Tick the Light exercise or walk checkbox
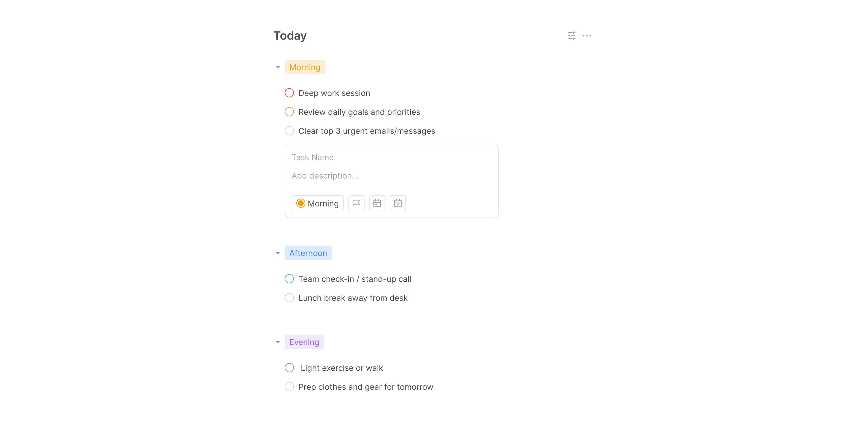 (x=289, y=368)
